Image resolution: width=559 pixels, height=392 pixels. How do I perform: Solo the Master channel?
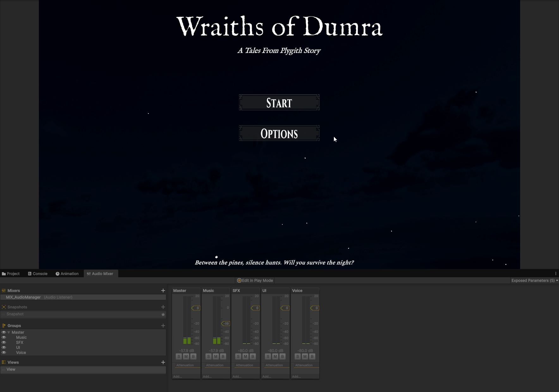tap(179, 357)
